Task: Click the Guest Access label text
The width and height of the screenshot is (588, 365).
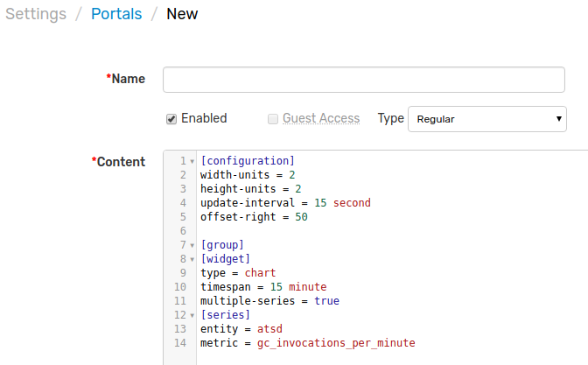Action: click(x=321, y=118)
